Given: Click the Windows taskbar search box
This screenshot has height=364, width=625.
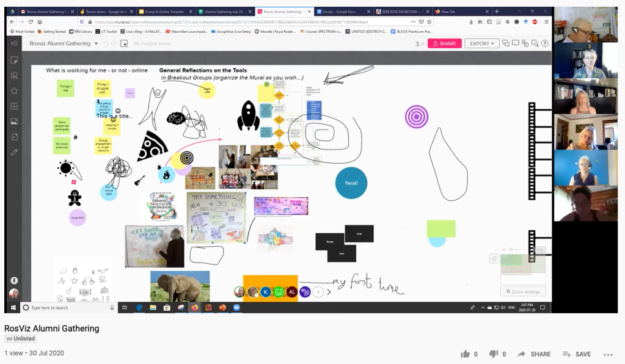Looking at the screenshot, I should pos(68,307).
